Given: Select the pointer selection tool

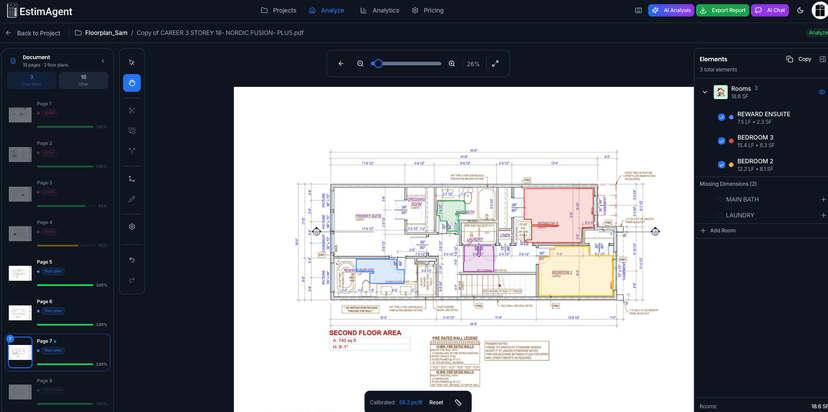Looking at the screenshot, I should pos(132,62).
